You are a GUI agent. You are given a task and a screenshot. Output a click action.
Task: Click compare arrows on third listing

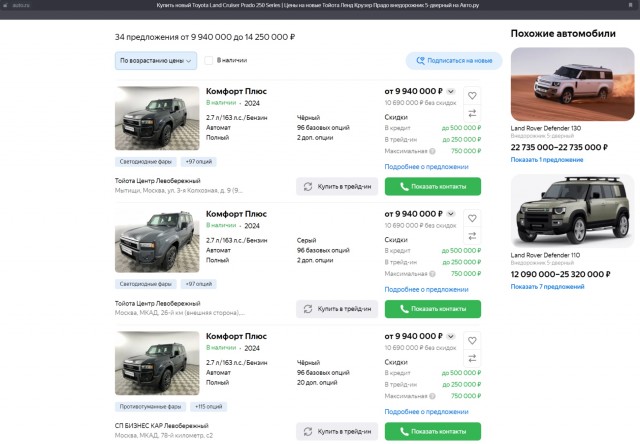pos(472,358)
